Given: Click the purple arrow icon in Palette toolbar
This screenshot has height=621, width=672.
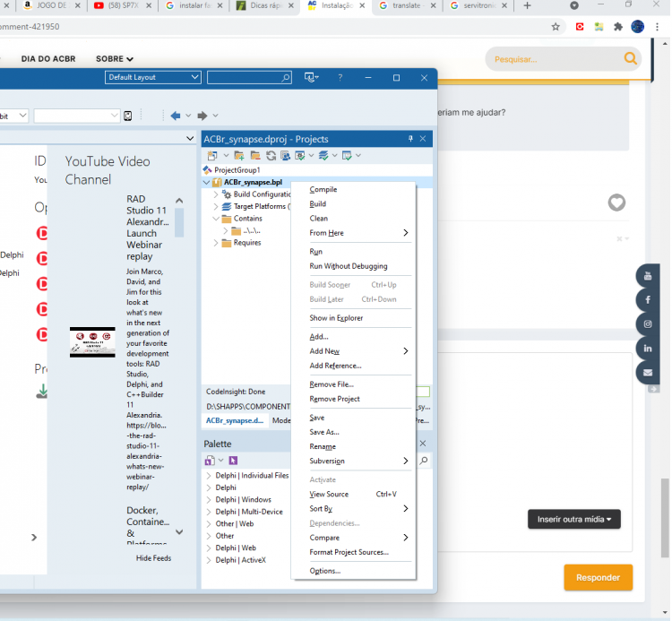Looking at the screenshot, I should pyautogui.click(x=233, y=461).
